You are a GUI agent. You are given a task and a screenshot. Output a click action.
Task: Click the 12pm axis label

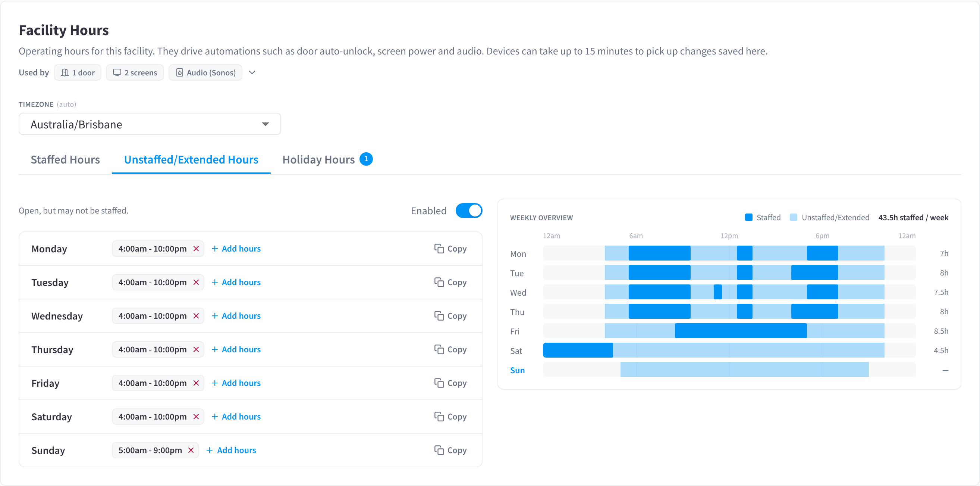coord(729,236)
